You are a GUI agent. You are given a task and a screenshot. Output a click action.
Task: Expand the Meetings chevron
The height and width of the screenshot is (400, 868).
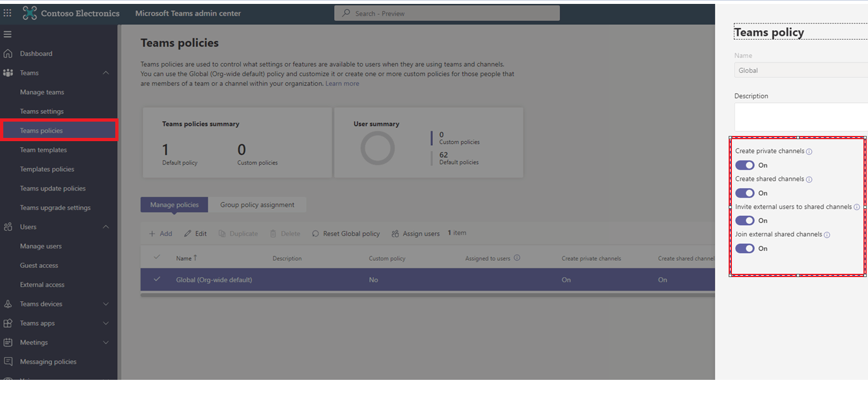(x=106, y=342)
